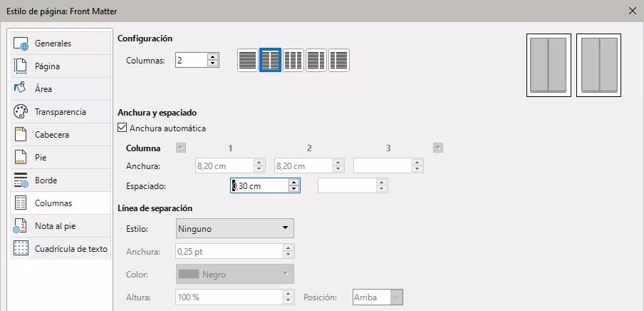Image resolution: width=644 pixels, height=311 pixels.
Task: Close the Estilo de página dialog
Action: (x=632, y=11)
